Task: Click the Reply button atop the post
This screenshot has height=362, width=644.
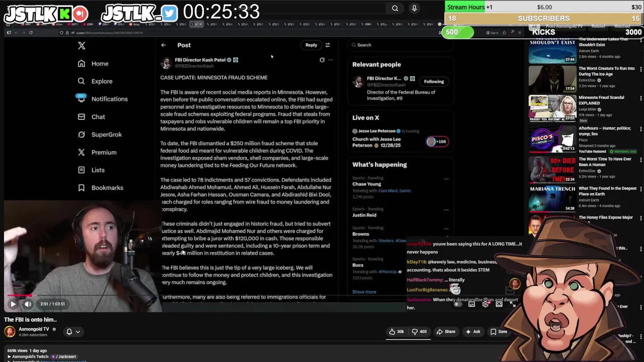Action: click(x=311, y=45)
